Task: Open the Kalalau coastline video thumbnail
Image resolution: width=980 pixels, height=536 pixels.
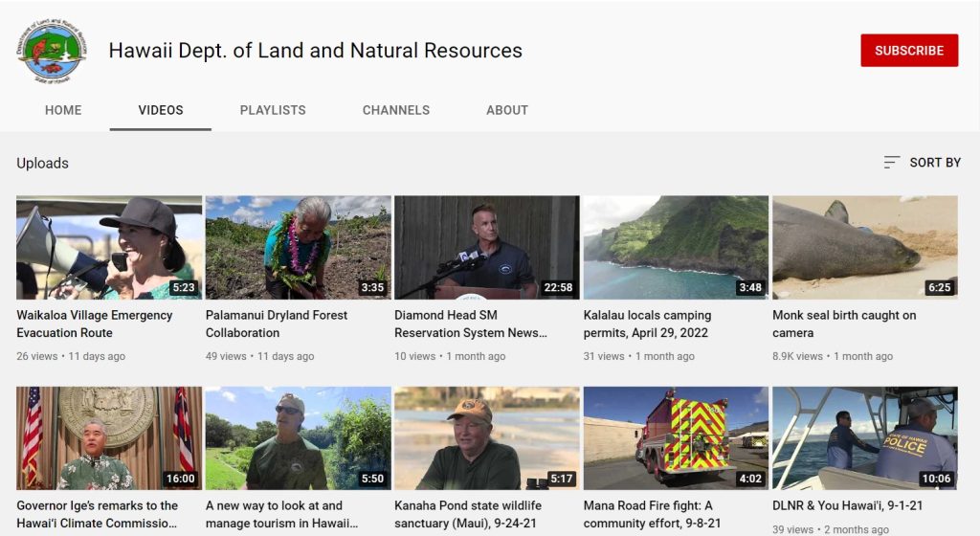Action: tap(676, 248)
